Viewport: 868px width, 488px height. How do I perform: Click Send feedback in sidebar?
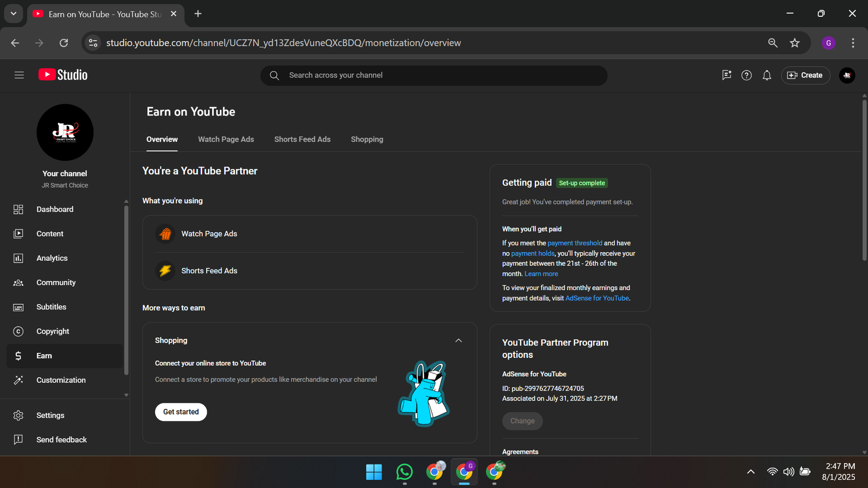[x=65, y=440]
